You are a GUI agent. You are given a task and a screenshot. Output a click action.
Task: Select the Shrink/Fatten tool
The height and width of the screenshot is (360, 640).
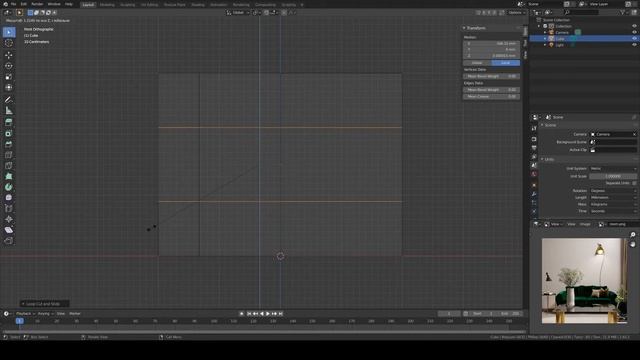pos(9,219)
